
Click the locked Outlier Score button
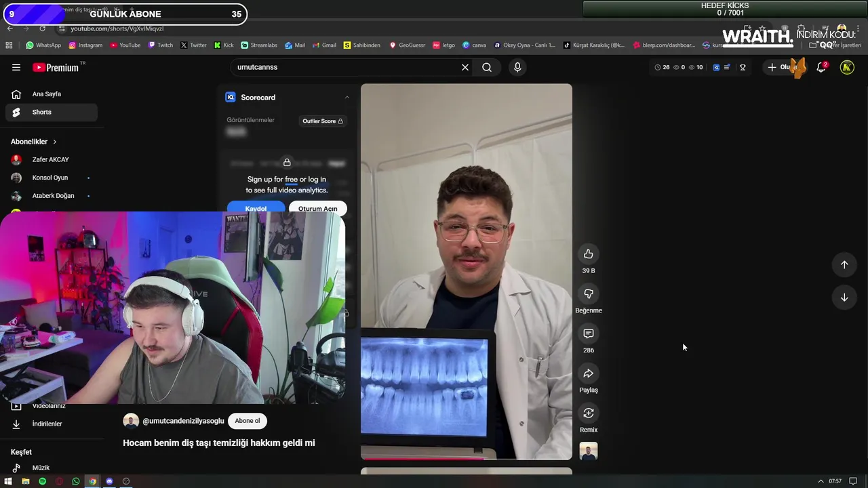click(x=323, y=121)
